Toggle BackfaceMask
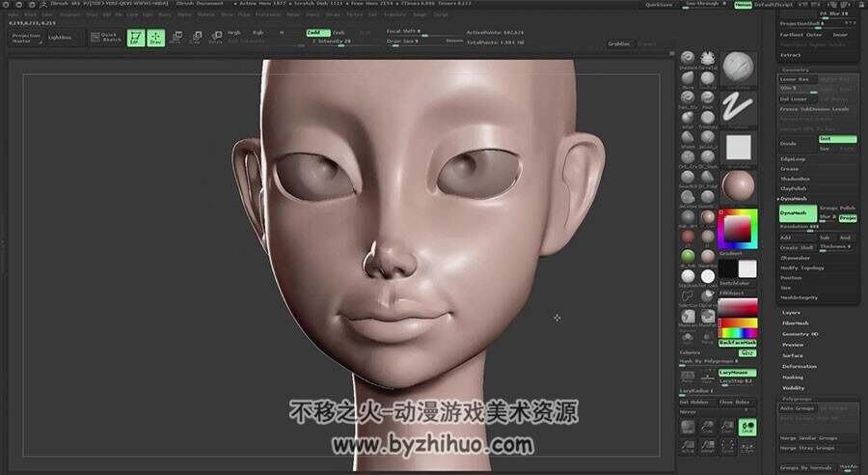Viewport: 868px width, 475px height. [738, 343]
